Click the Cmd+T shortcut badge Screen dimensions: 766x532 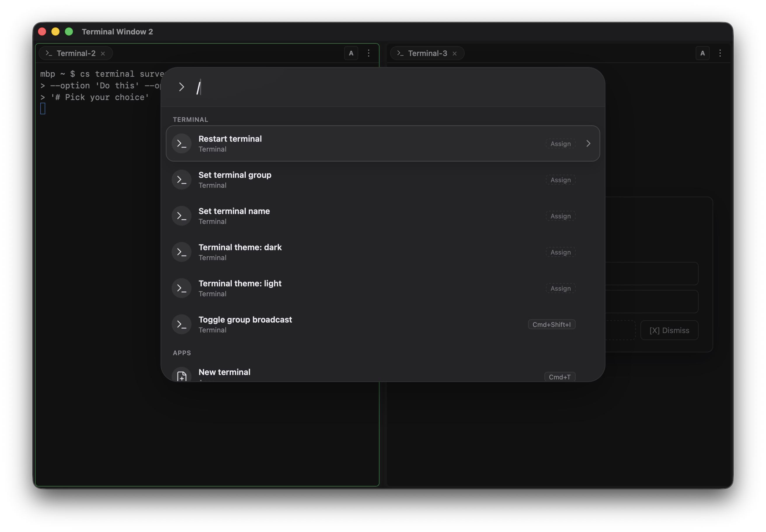[560, 377]
